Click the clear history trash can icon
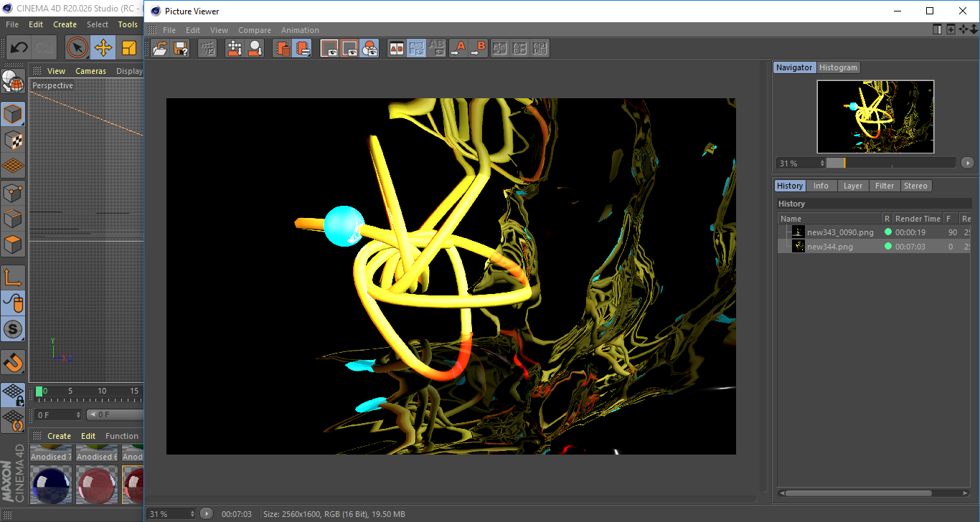980x522 pixels. (x=283, y=48)
